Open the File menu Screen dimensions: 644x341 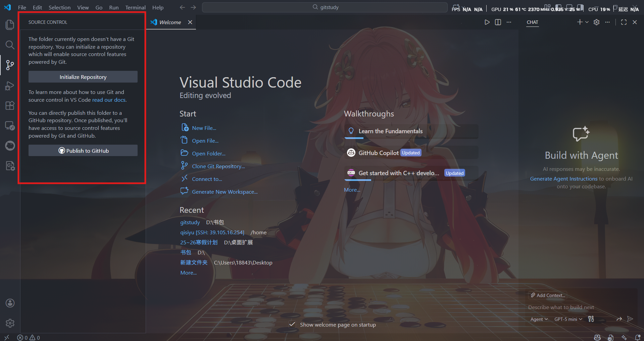point(22,7)
